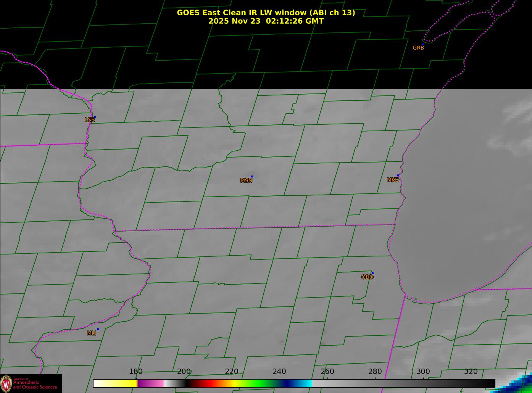Screen dimensions: 532x393
Task: Click the UW crest logo icon
Action: click(x=6, y=383)
